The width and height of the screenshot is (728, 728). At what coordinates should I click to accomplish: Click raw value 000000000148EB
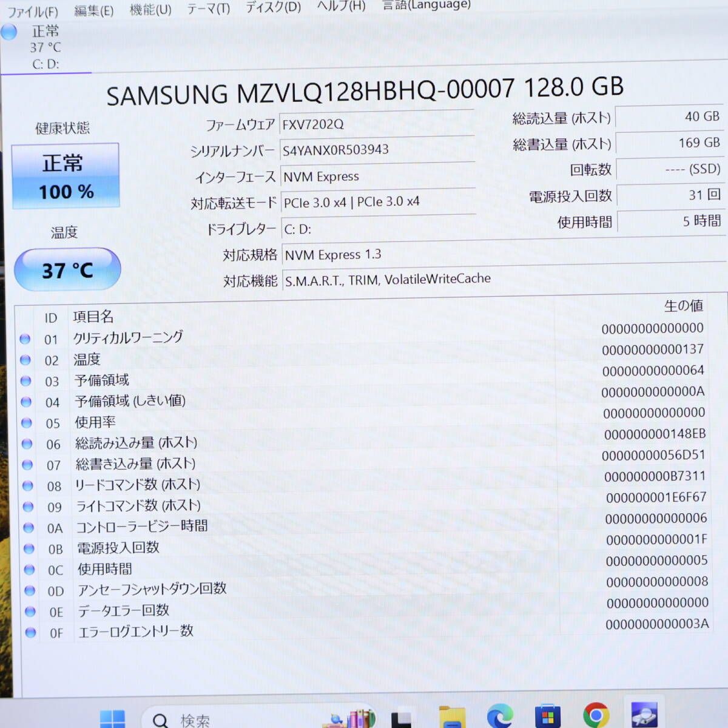tap(655, 434)
